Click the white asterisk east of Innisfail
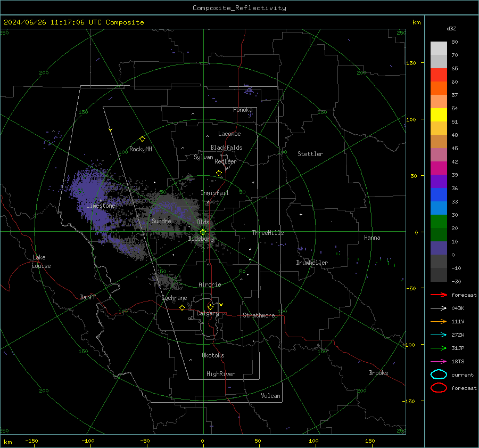The height and width of the screenshot is (448, 479). point(253,183)
